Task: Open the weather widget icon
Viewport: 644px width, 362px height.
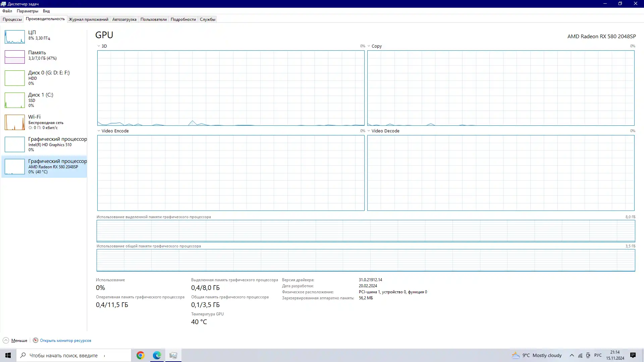Action: point(516,355)
